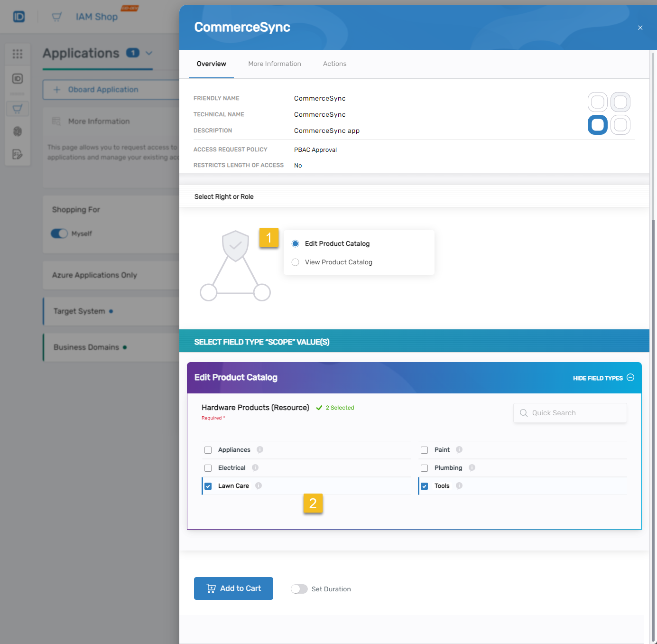Check the Appliances checkbox
Viewport: 657px width, 644px height.
(208, 450)
